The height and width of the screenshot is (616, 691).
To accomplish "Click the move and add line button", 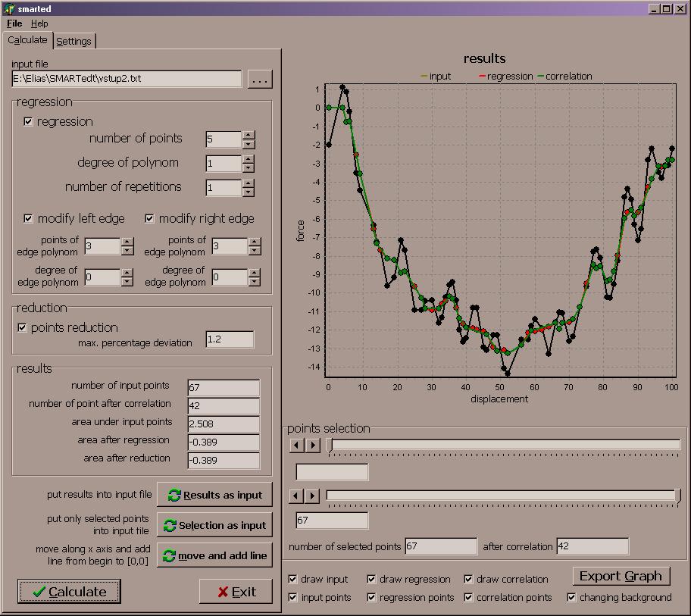I will point(214,555).
